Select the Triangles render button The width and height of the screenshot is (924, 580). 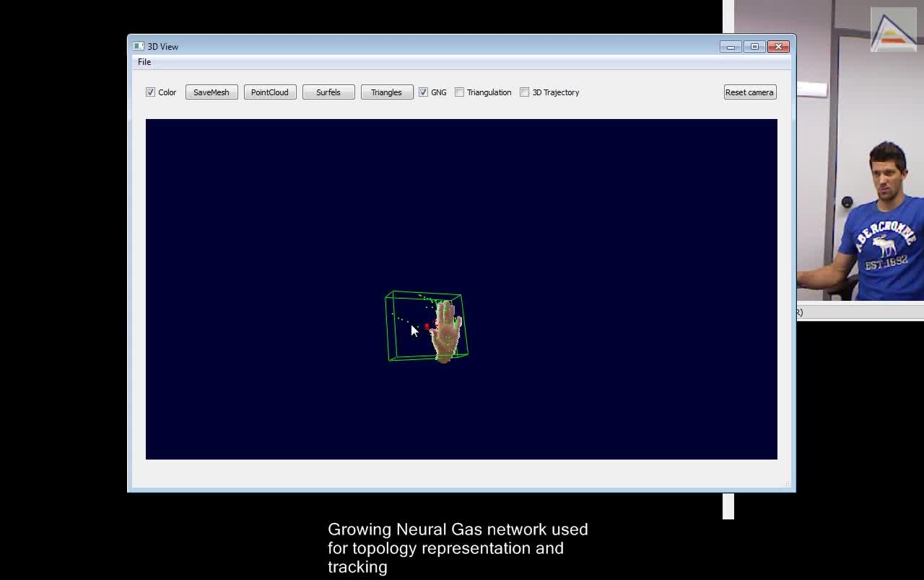click(386, 92)
